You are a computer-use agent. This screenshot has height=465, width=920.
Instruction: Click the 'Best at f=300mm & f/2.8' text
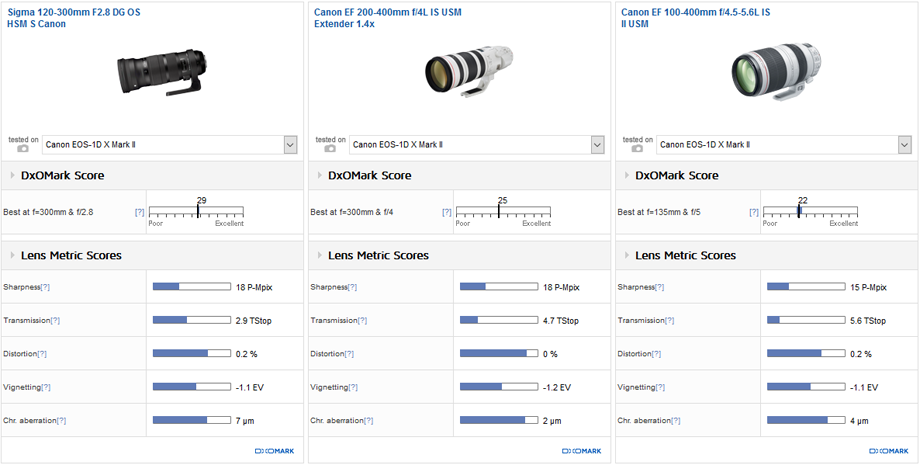48,212
